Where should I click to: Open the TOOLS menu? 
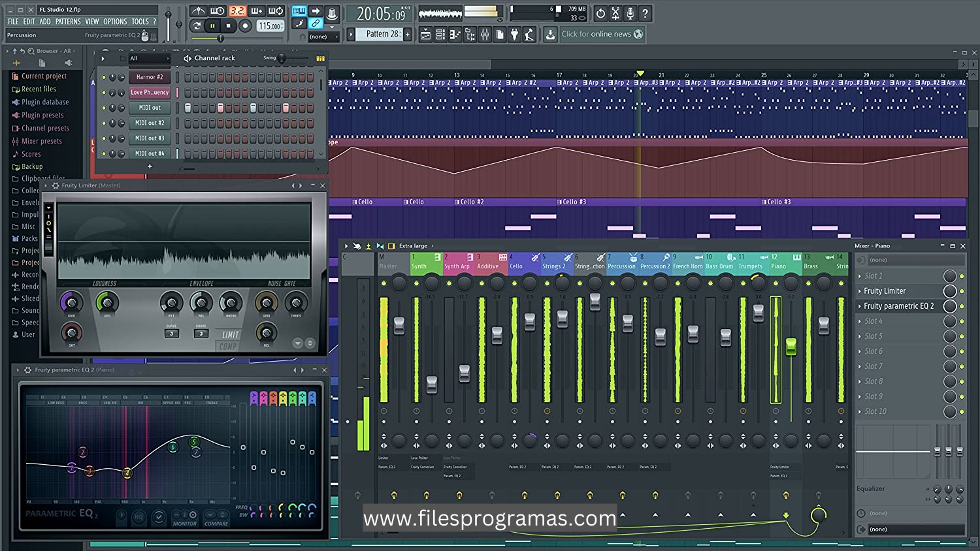[x=140, y=22]
